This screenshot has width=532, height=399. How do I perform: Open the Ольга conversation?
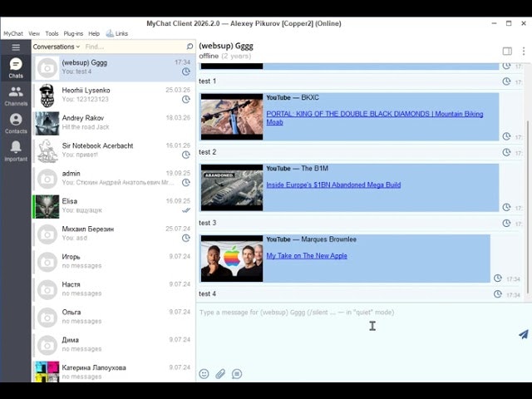pos(114,318)
